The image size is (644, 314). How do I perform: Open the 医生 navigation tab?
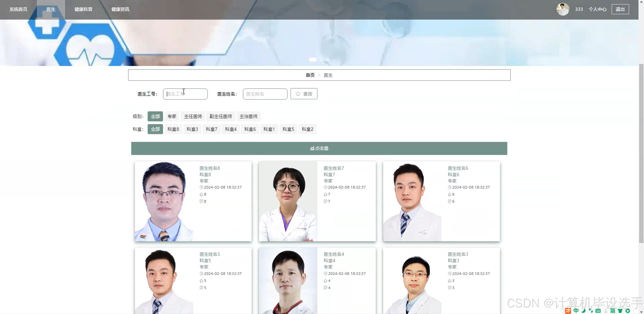pos(51,9)
